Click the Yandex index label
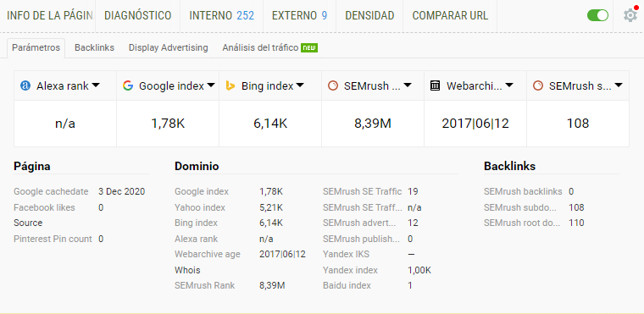Image resolution: width=644 pixels, height=314 pixels. pos(350,270)
